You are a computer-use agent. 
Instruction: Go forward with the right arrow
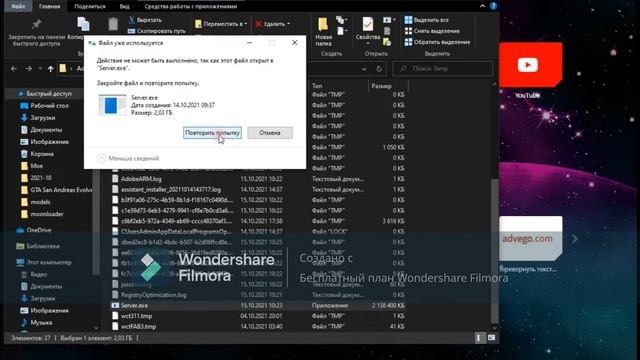[29, 69]
